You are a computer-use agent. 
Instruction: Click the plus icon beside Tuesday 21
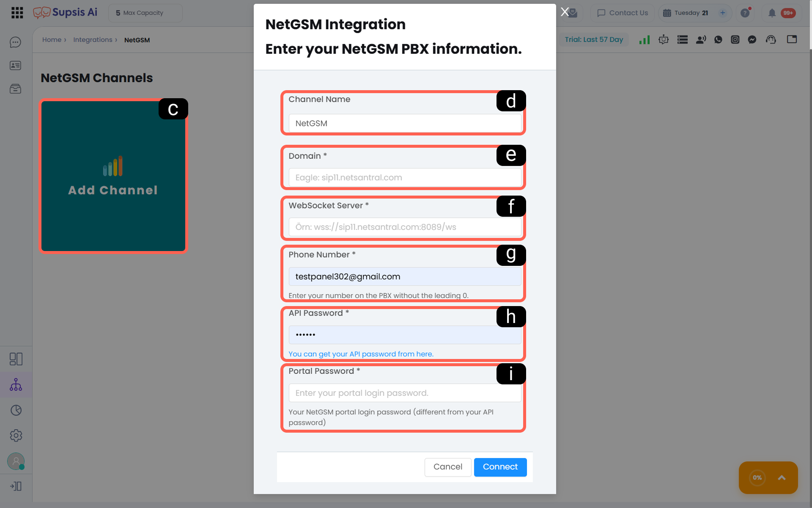pyautogui.click(x=723, y=13)
